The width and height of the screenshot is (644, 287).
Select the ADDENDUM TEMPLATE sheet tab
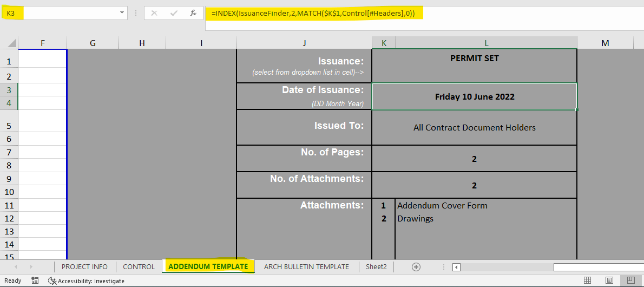pyautogui.click(x=208, y=266)
